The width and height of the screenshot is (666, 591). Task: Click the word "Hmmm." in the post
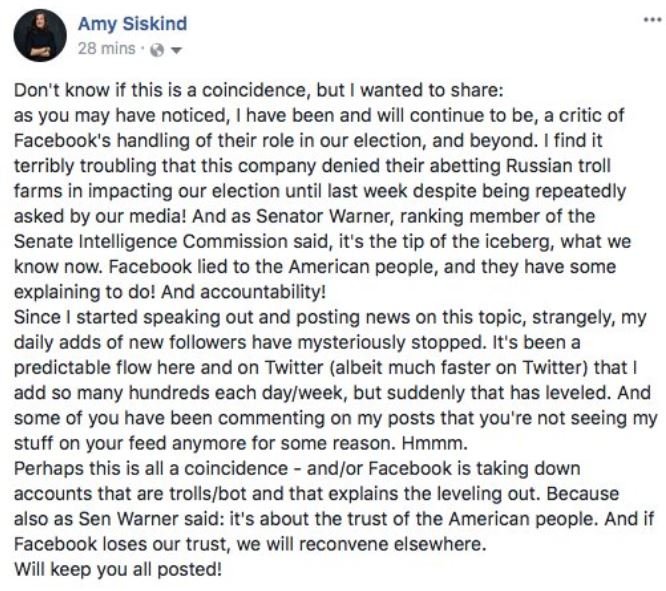tap(435, 443)
